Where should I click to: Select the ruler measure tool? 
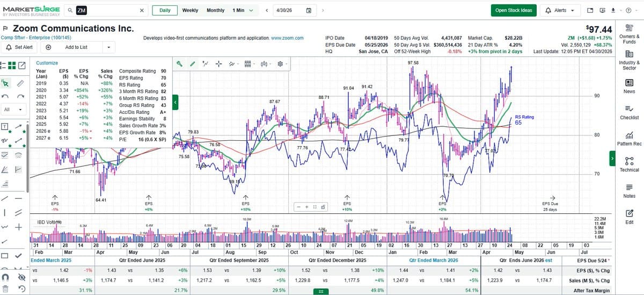point(19,83)
